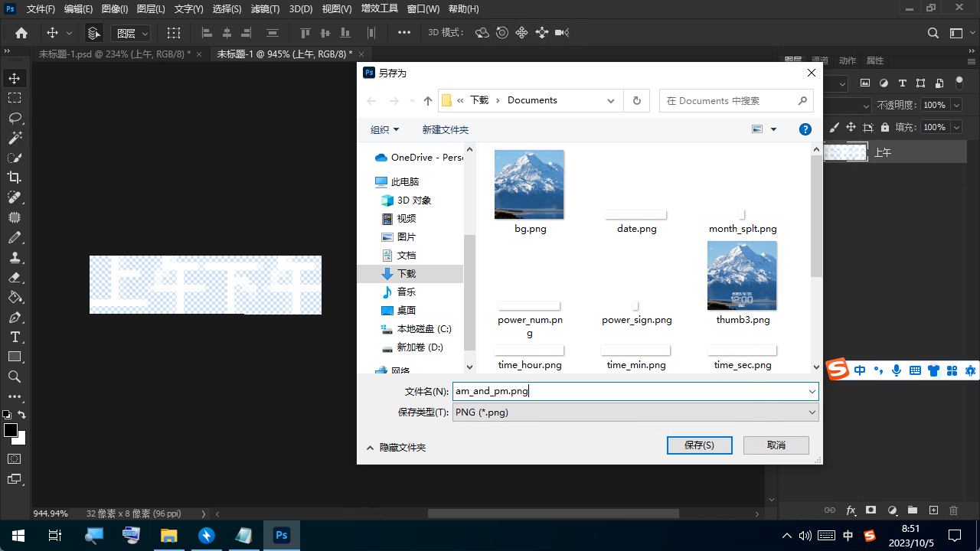The height and width of the screenshot is (551, 980).
Task: Click the 保存(S) button
Action: (x=699, y=445)
